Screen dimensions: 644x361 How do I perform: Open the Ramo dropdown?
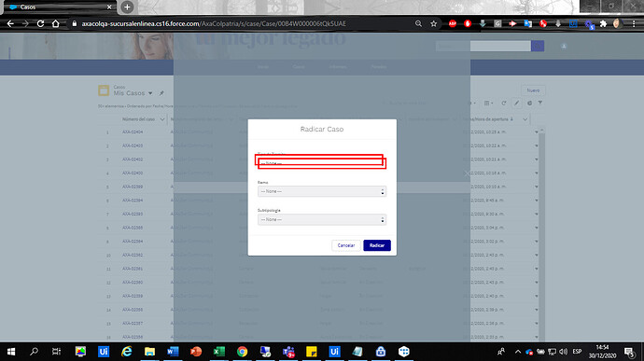322,191
